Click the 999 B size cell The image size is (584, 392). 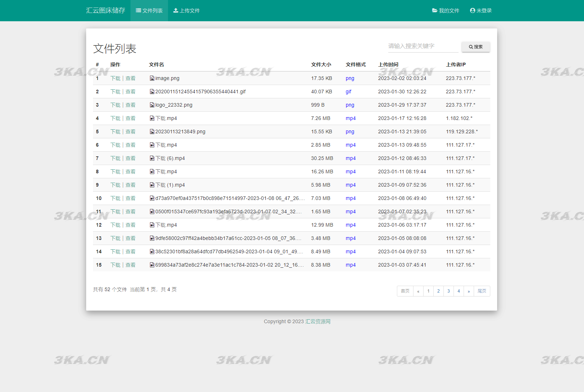[x=318, y=105]
